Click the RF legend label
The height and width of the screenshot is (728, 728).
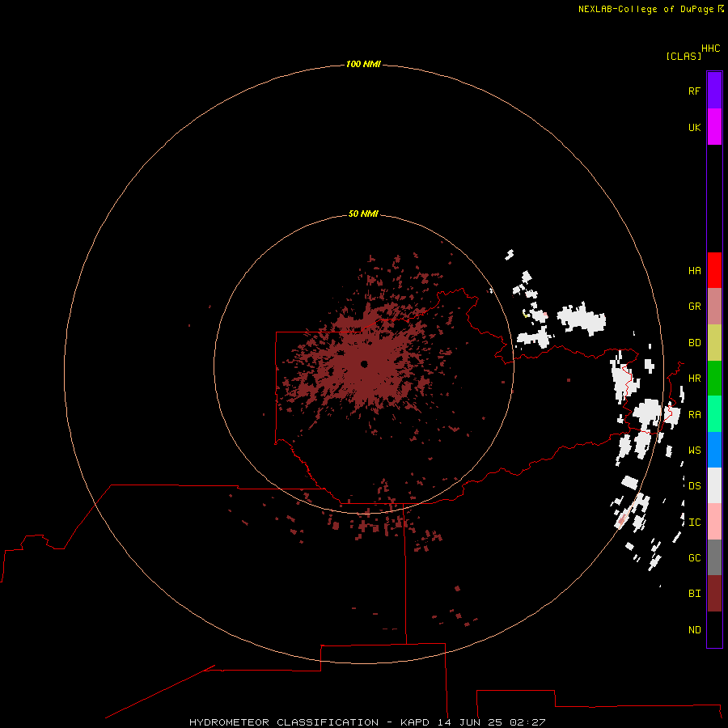[694, 91]
